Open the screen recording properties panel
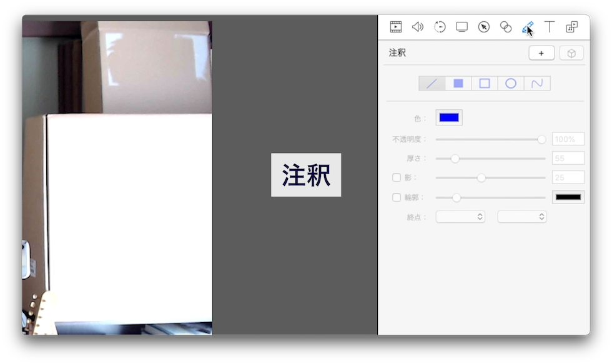Viewport: 612px width, 364px height. 461,27
